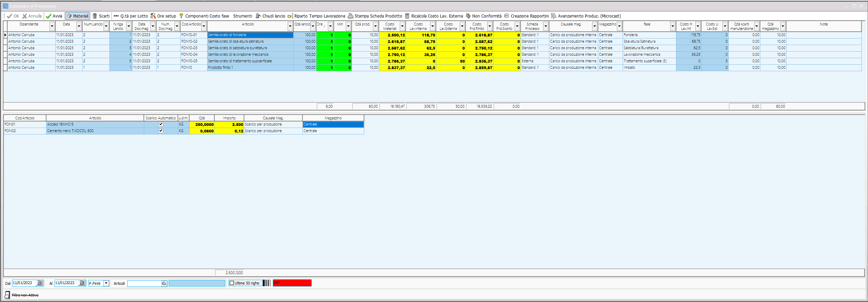Open the Articolo column filter dropdown in top grid
The height and width of the screenshot is (302, 868).
[x=290, y=26]
